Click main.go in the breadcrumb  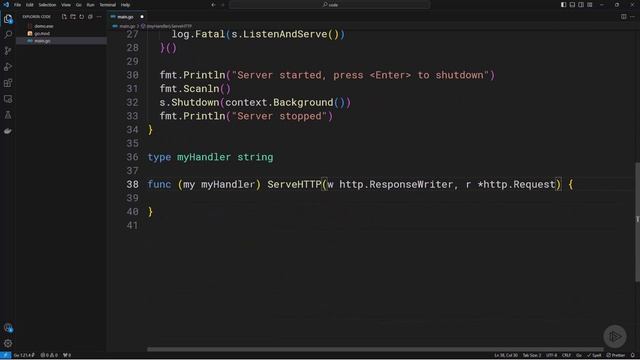point(126,26)
